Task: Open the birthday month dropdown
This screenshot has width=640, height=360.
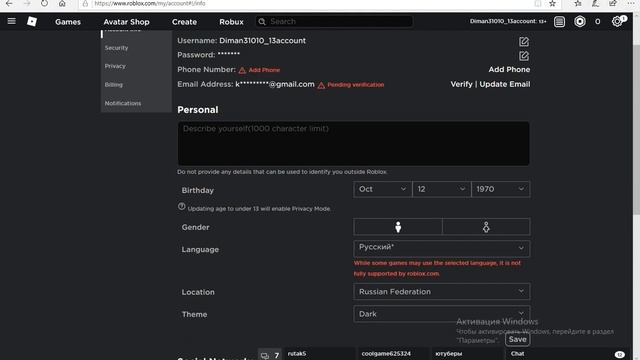Action: click(x=382, y=189)
